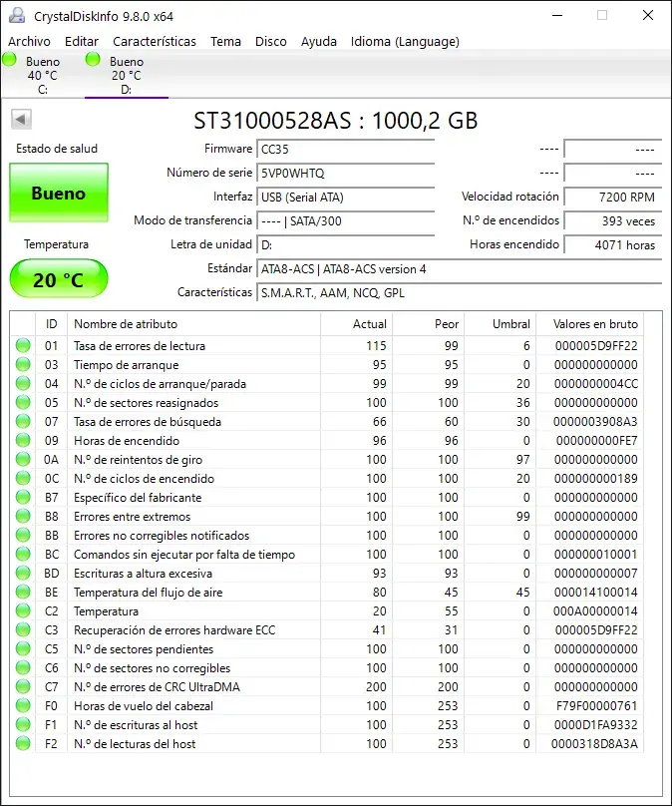Open the Archivo menu

click(x=29, y=42)
